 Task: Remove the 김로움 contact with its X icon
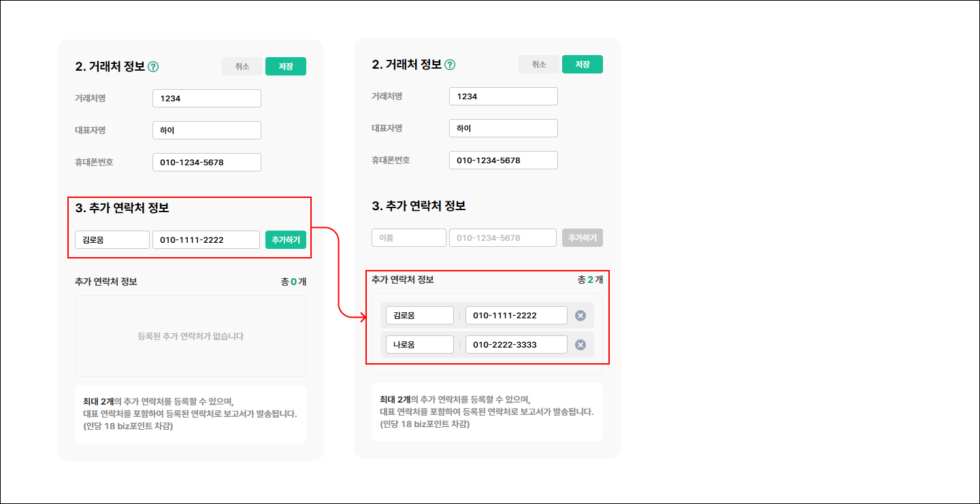(580, 316)
